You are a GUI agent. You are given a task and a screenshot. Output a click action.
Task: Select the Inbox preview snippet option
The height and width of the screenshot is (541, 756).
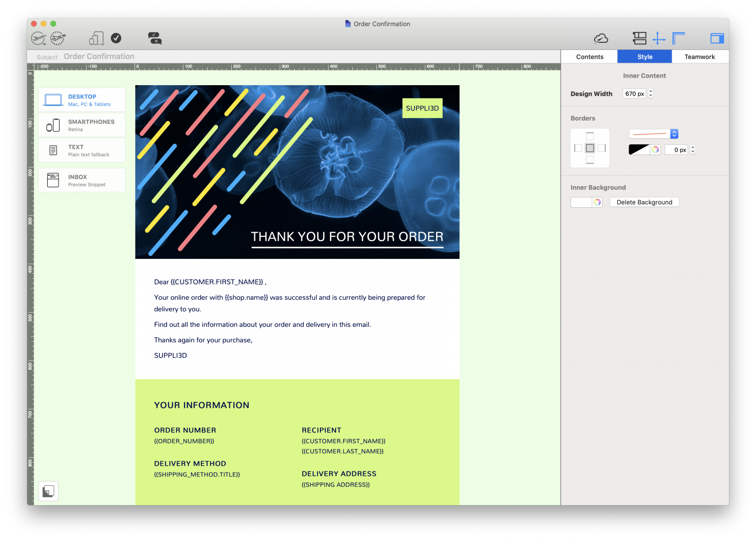click(x=81, y=180)
